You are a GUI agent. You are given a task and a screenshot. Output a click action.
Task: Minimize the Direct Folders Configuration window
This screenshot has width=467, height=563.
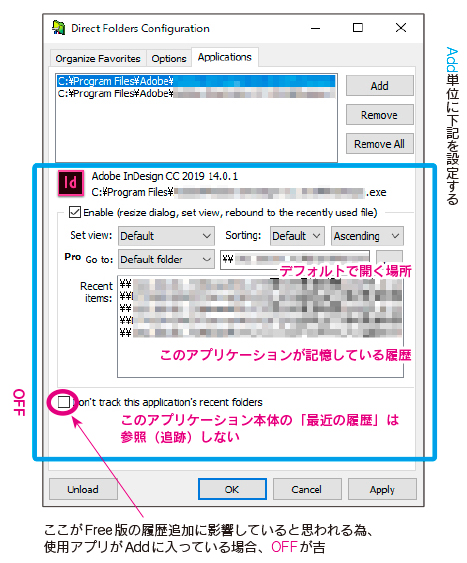[x=316, y=28]
